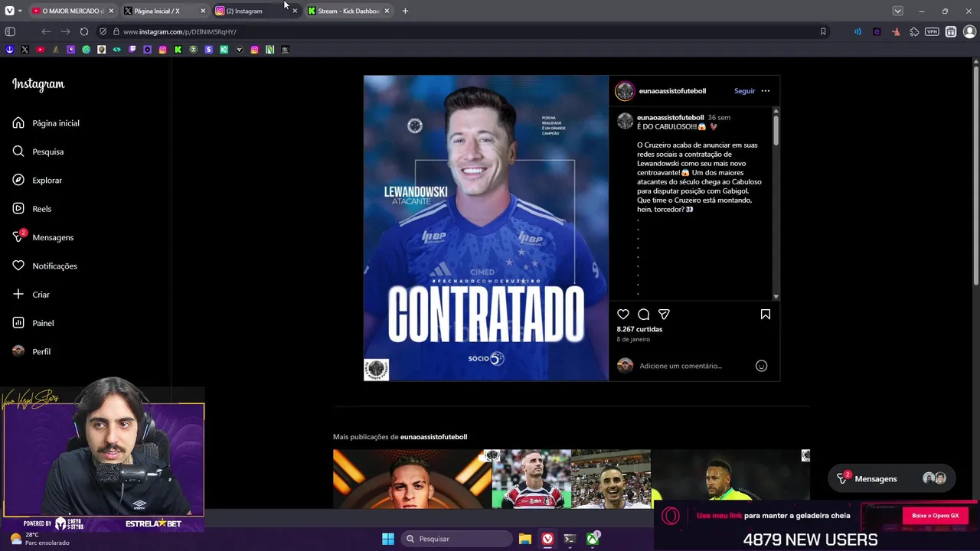Click the blue sound-wave extension icon
Image resolution: width=980 pixels, height=551 pixels.
click(x=857, y=31)
